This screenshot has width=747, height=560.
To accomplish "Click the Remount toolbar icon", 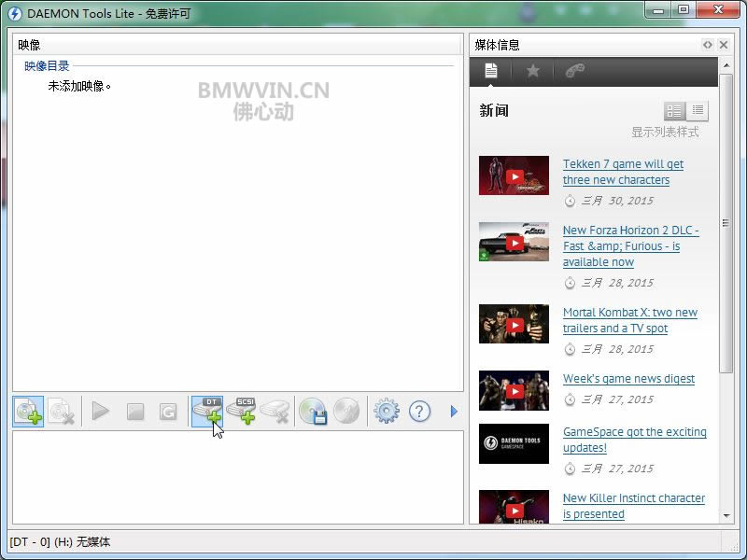I will tap(168, 412).
